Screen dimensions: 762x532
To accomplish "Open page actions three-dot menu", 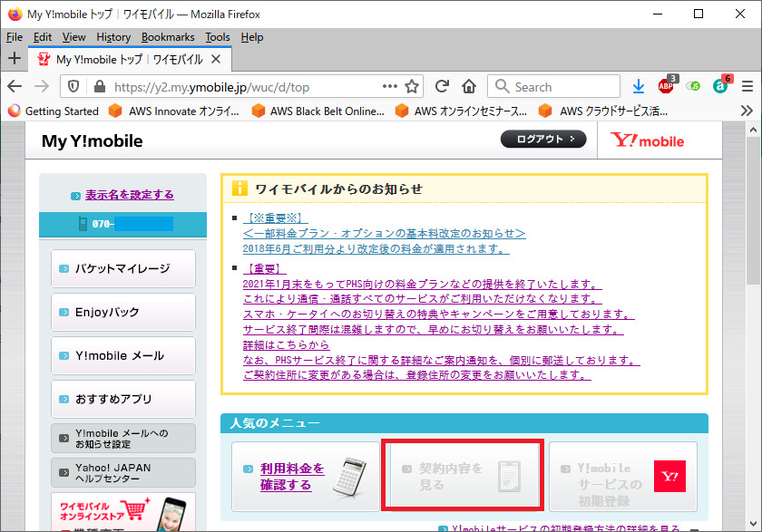I will click(390, 87).
